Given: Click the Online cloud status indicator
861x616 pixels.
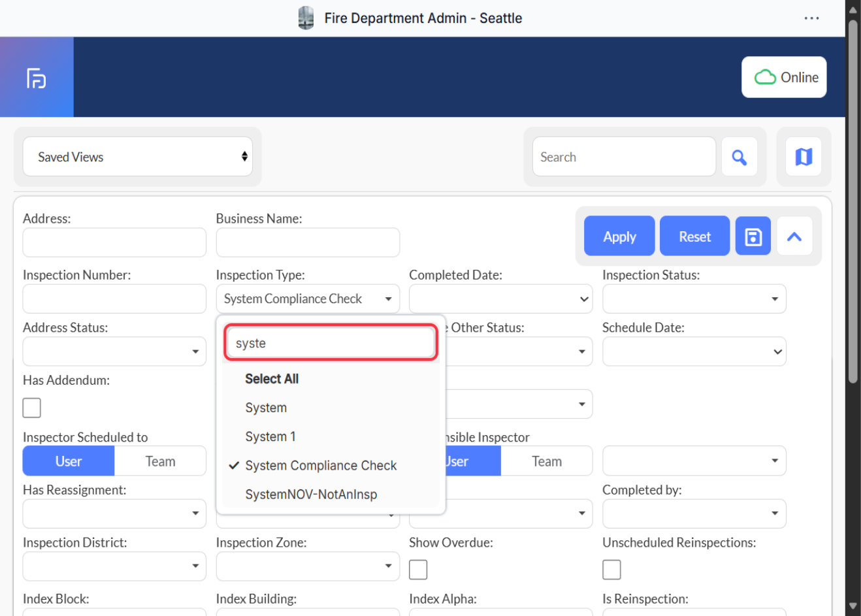Looking at the screenshot, I should click(784, 77).
